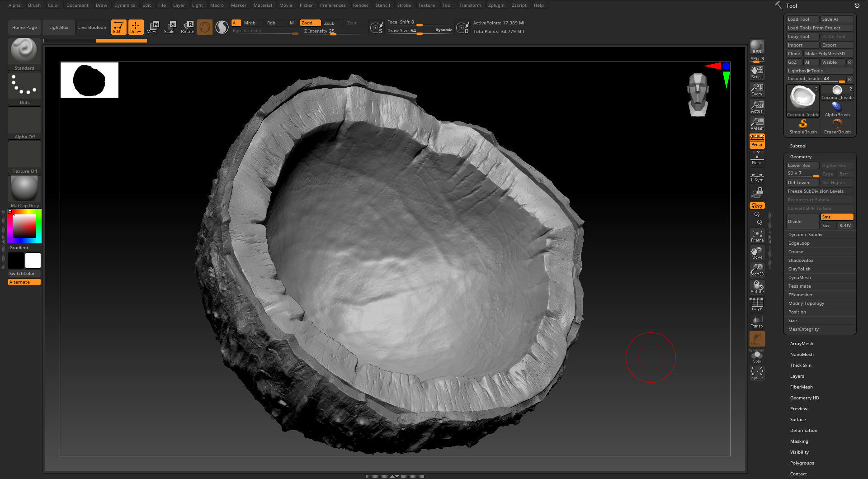Open the Transform menu
The width and height of the screenshot is (868, 479).
point(469,5)
